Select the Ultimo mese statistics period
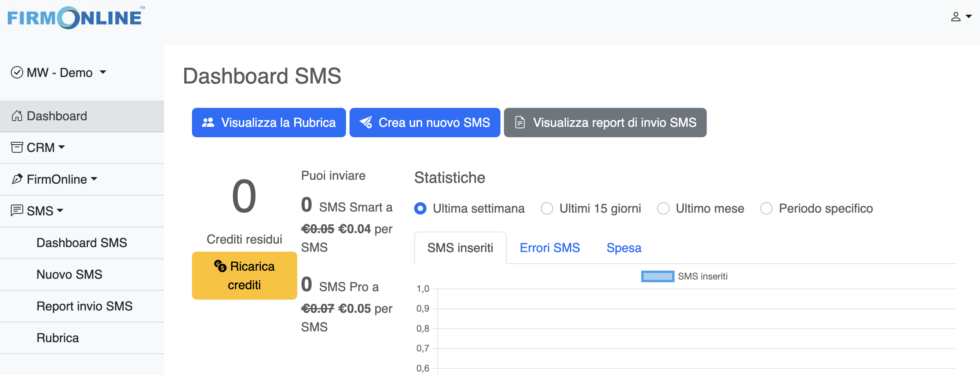 [663, 208]
